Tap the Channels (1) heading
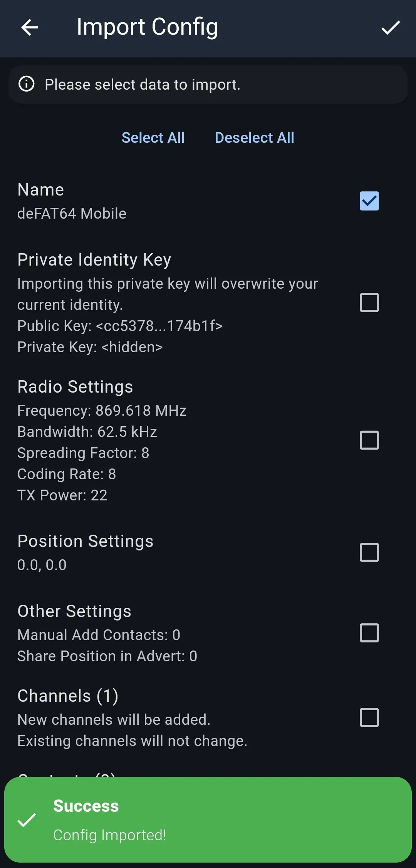This screenshot has height=868, width=416. click(x=68, y=696)
